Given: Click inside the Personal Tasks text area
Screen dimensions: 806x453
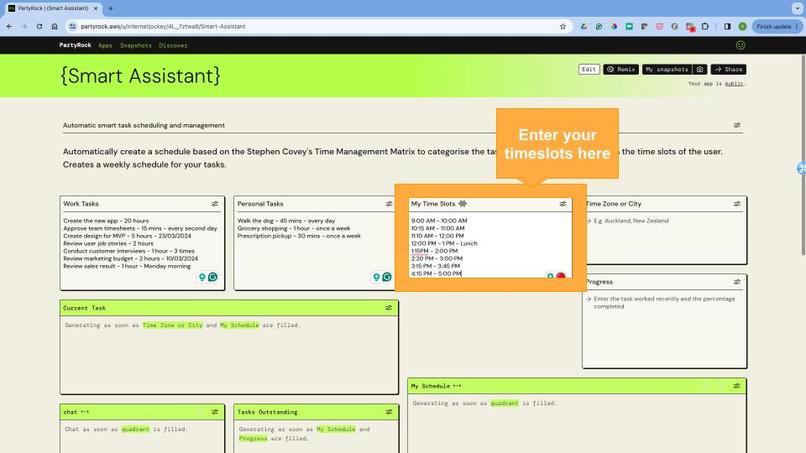Looking at the screenshot, I should (314, 249).
